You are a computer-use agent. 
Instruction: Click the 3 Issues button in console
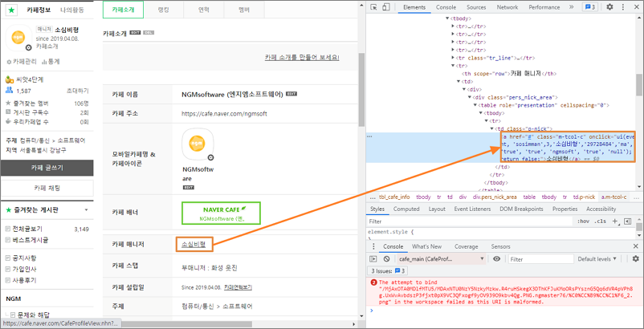coord(387,270)
